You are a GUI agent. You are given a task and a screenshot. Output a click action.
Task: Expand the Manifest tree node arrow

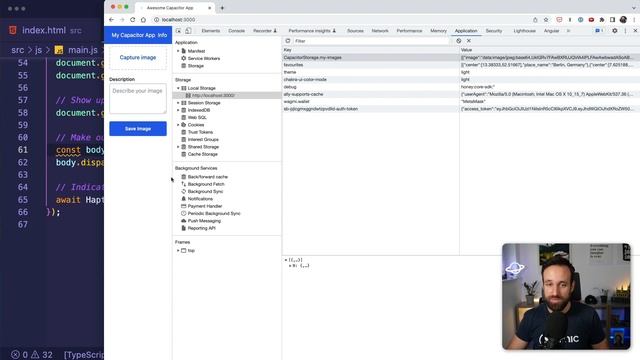click(x=178, y=51)
